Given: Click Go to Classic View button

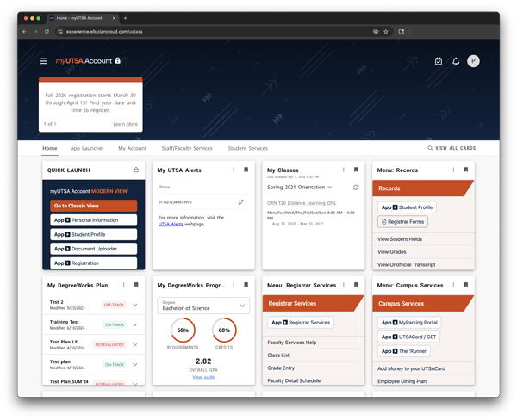Looking at the screenshot, I should tap(94, 206).
